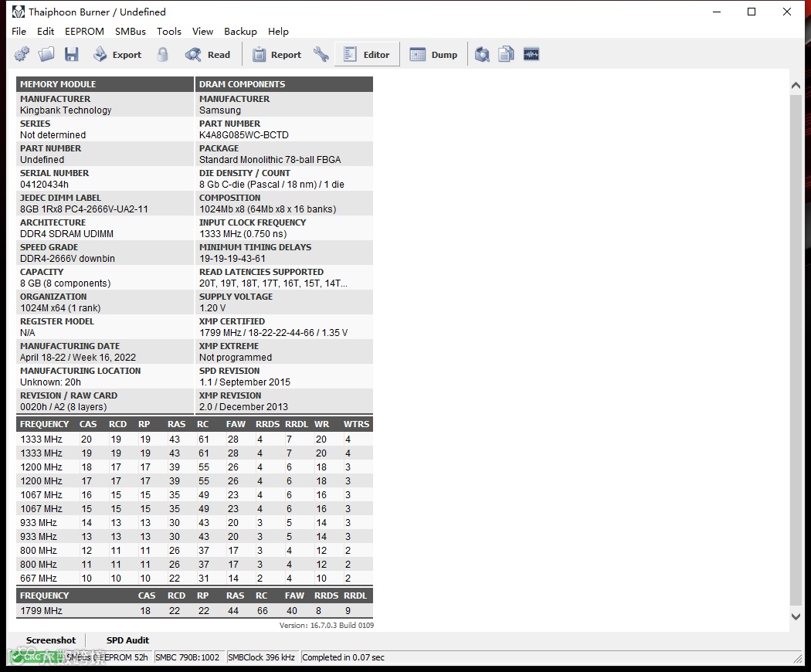Open the Help menu

(x=278, y=31)
